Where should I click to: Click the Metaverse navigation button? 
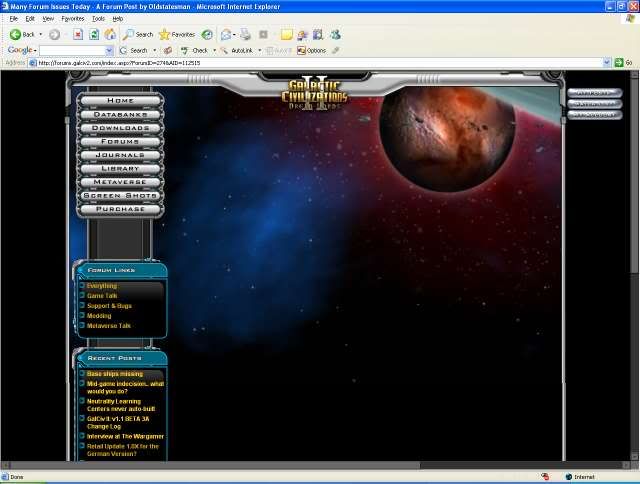click(120, 182)
